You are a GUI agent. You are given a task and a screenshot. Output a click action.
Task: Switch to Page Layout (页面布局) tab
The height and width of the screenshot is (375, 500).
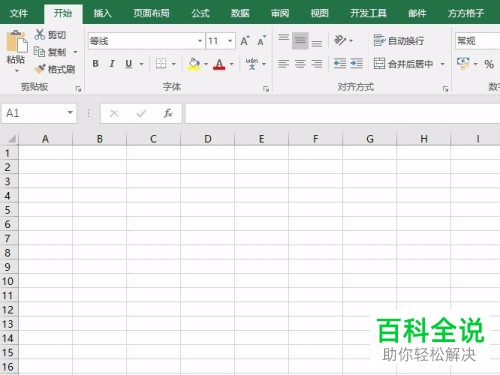coord(152,13)
